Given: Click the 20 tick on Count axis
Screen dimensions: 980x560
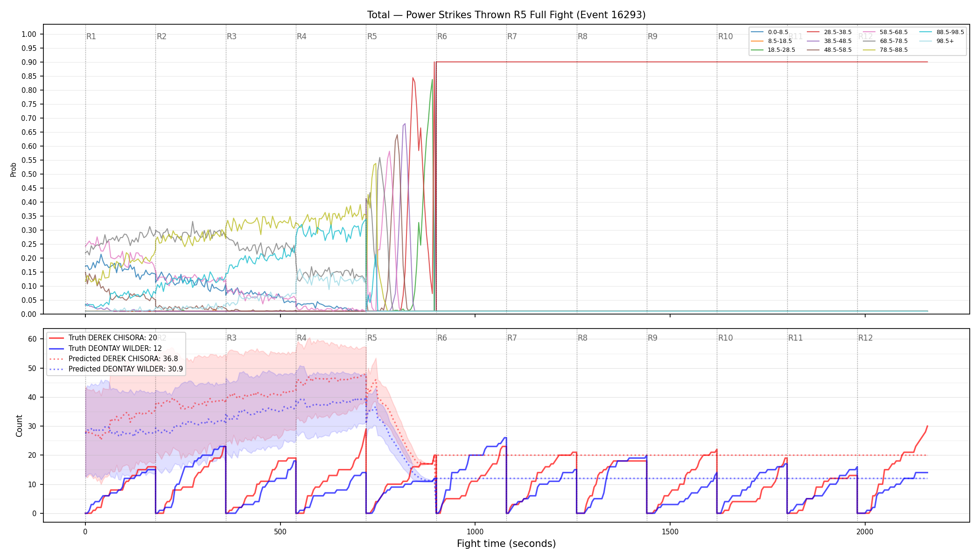Looking at the screenshot, I should click(32, 455).
